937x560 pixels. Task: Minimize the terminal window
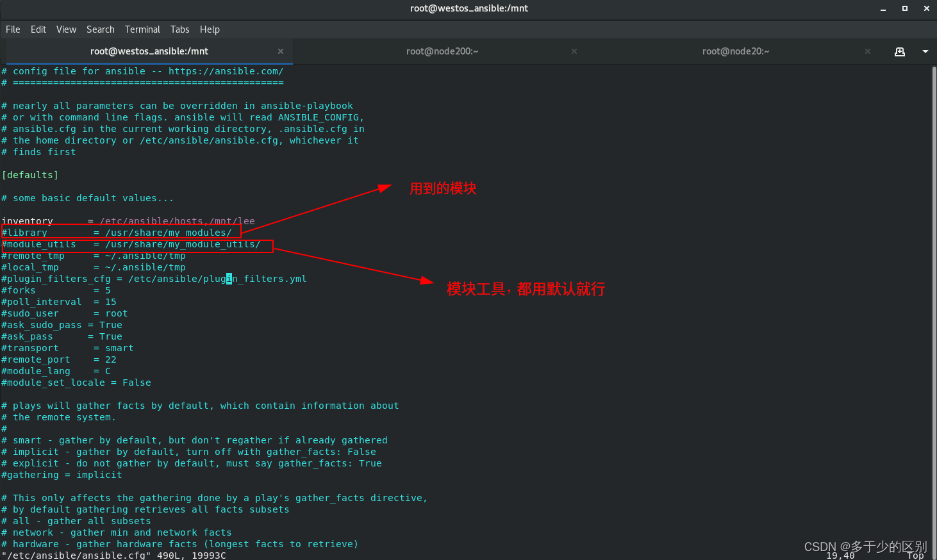tap(883, 9)
